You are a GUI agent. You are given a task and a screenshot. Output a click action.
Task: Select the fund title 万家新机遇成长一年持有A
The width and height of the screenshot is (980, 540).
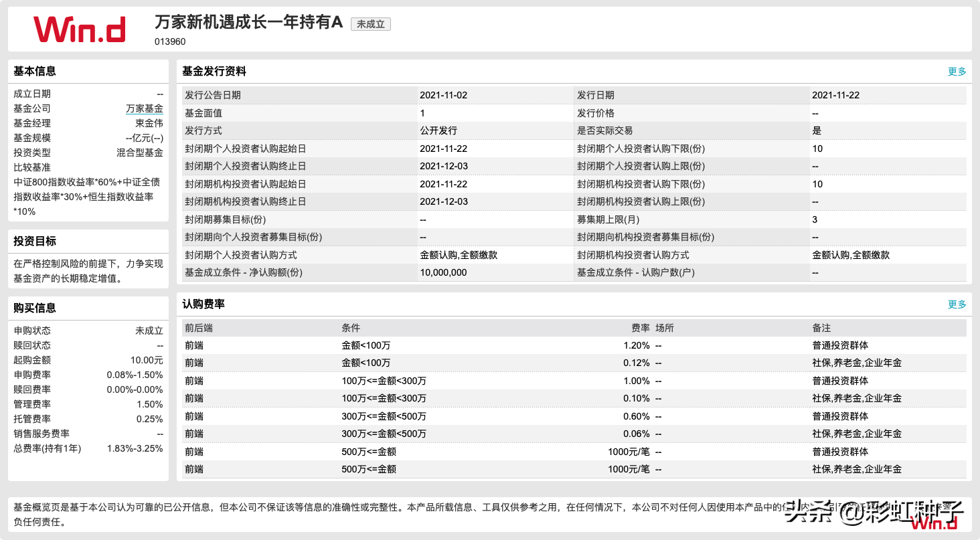249,22
